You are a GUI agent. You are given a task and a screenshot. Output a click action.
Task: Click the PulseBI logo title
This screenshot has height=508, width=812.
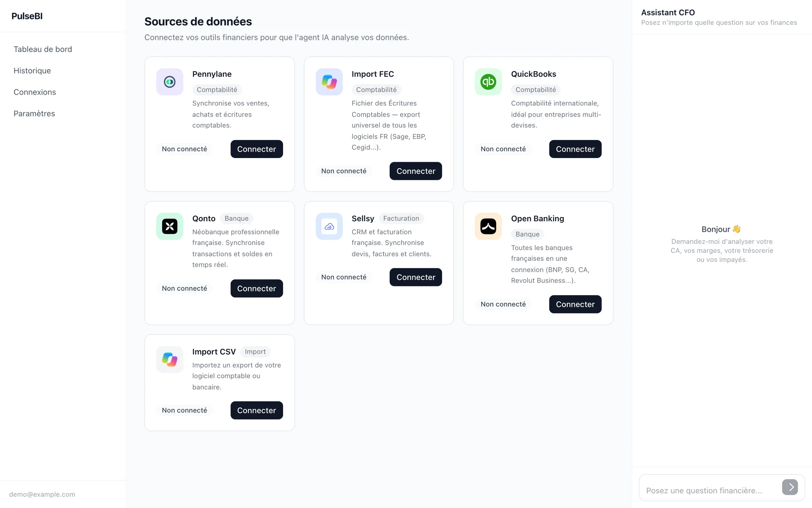click(x=27, y=16)
